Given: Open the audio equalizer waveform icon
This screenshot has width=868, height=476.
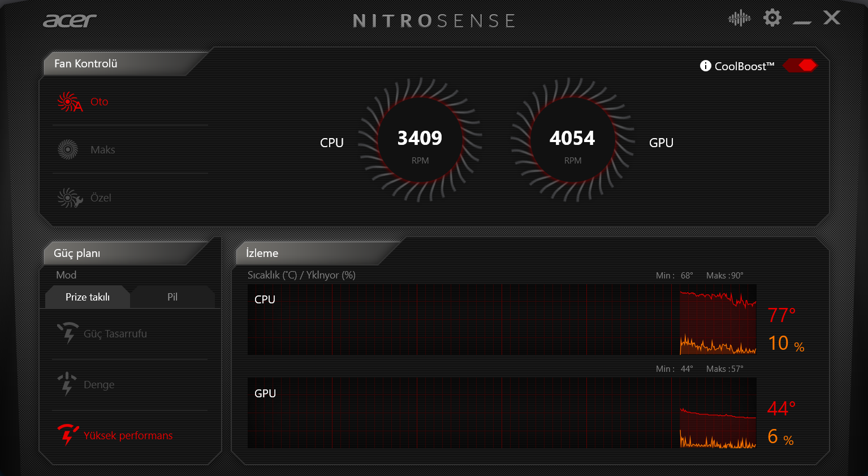Looking at the screenshot, I should (x=739, y=18).
